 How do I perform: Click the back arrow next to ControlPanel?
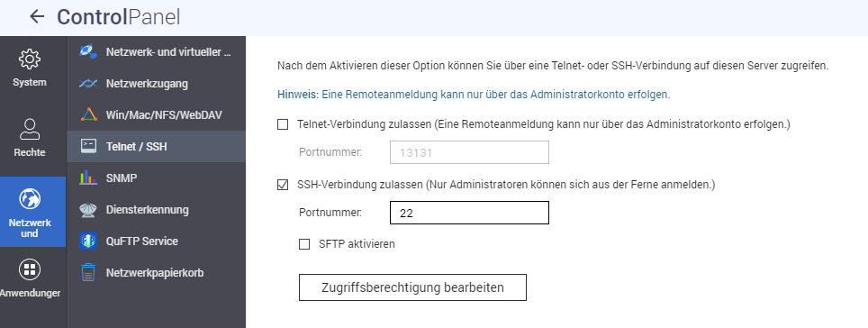37,16
